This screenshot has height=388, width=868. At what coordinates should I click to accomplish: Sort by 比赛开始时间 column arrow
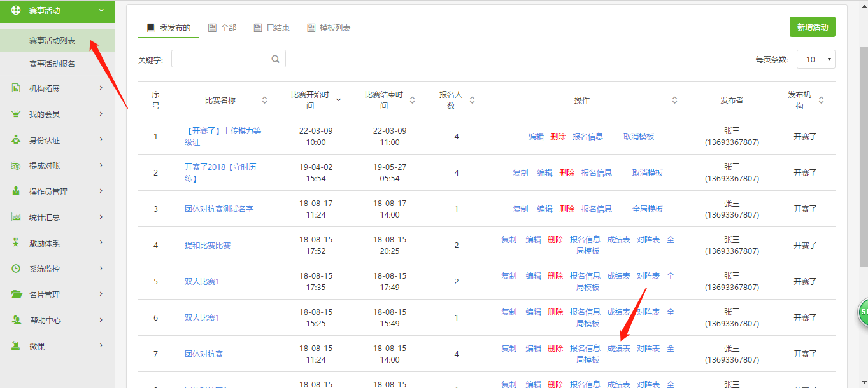click(338, 100)
